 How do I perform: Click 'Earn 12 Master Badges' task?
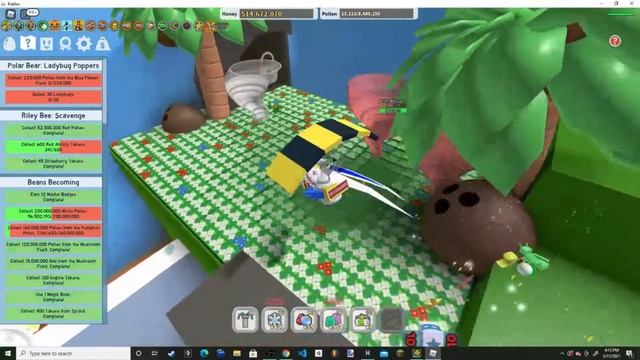[x=53, y=197]
